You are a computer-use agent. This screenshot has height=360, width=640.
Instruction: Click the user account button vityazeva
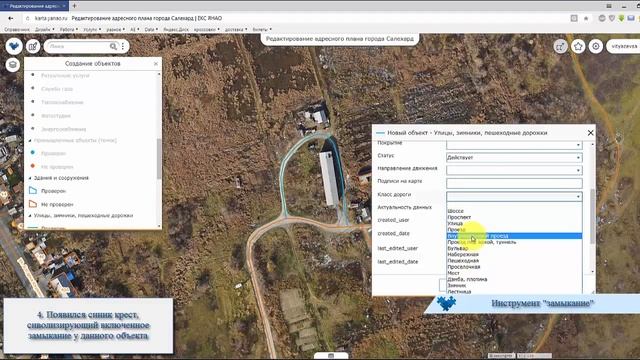(x=624, y=47)
